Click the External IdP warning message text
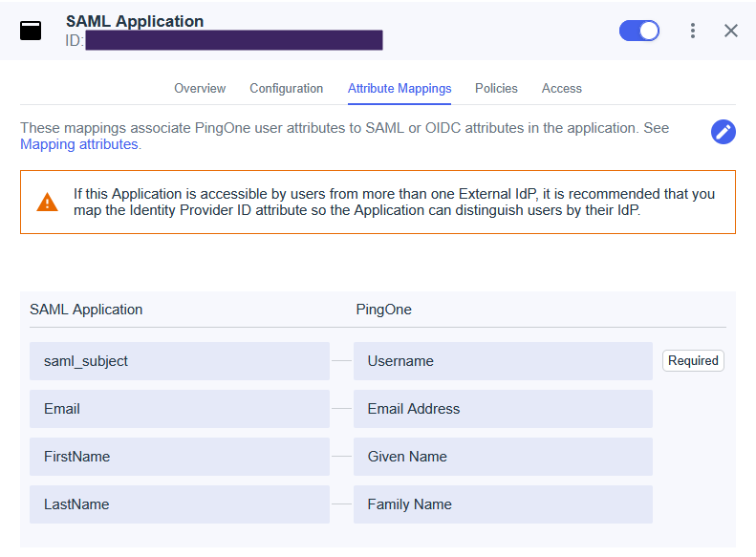The image size is (756, 557). (x=394, y=202)
